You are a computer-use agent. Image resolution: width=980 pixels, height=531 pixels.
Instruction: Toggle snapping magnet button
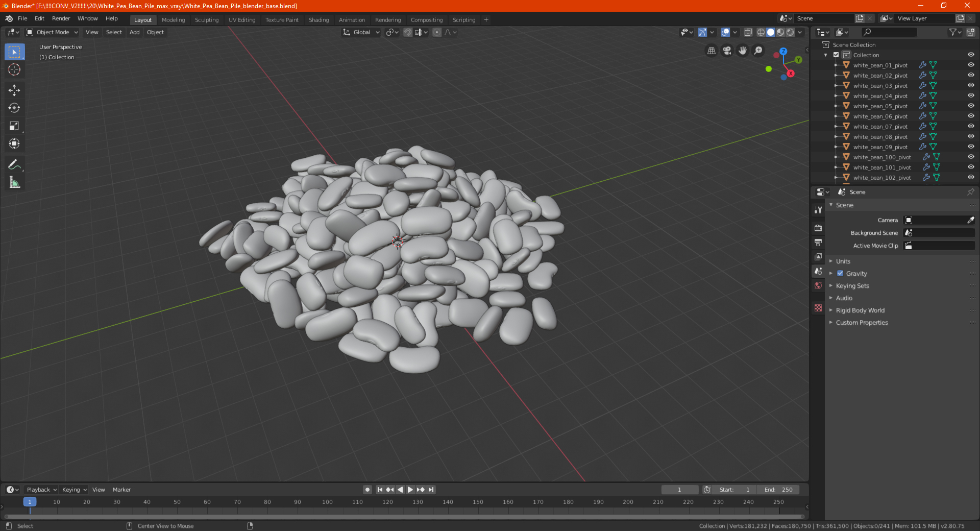tap(408, 32)
